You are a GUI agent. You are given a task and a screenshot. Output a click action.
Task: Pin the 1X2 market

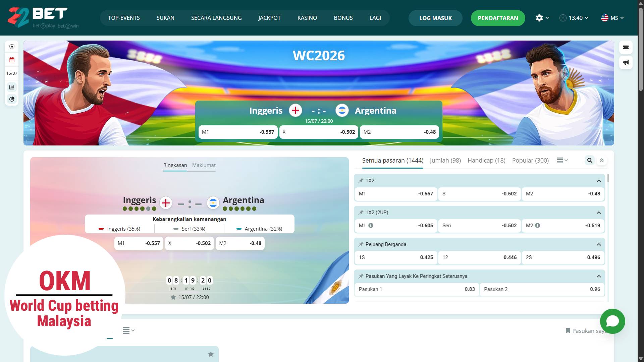[361, 180]
